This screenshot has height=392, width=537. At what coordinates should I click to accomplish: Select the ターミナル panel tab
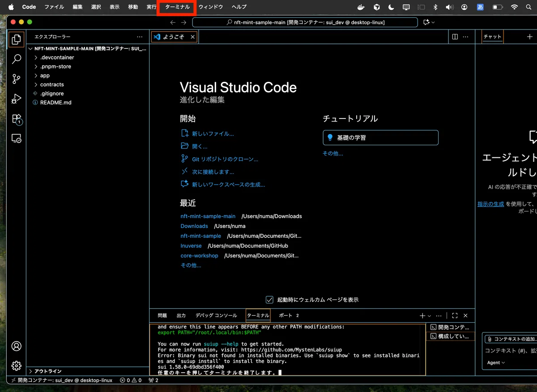(258, 316)
